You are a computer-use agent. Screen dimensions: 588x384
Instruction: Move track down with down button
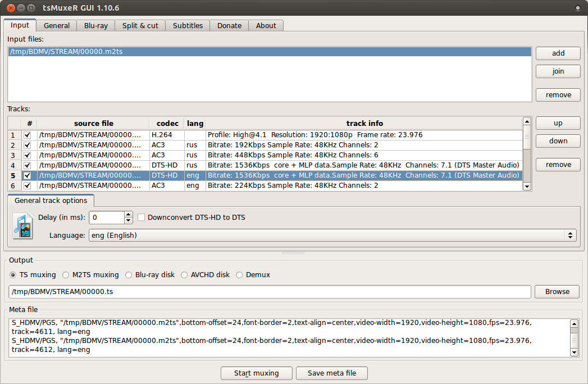(x=558, y=141)
